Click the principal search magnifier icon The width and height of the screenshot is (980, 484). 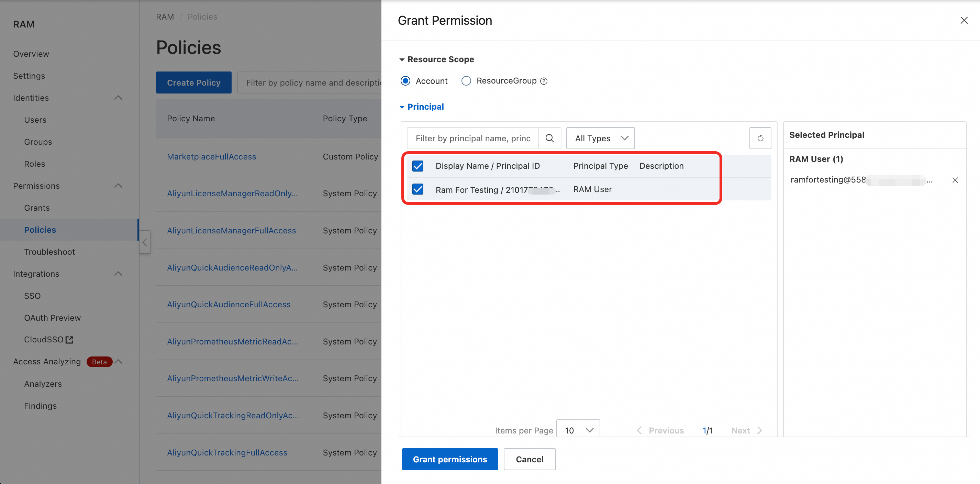549,138
